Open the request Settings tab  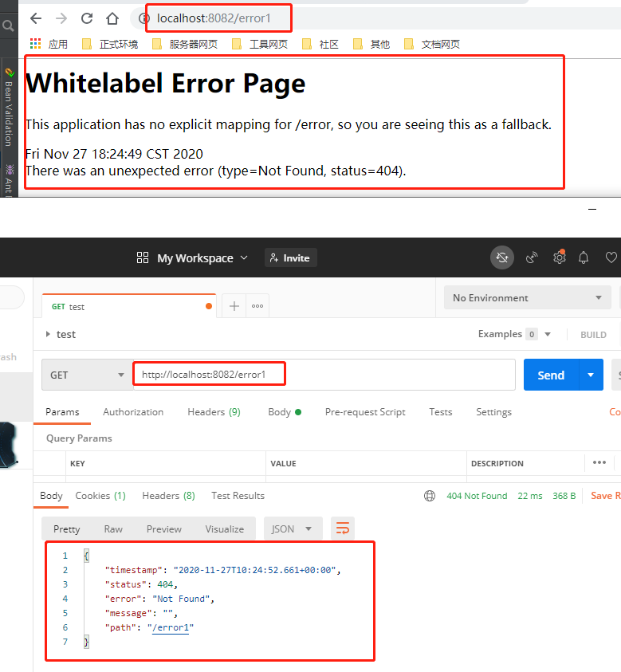click(493, 412)
